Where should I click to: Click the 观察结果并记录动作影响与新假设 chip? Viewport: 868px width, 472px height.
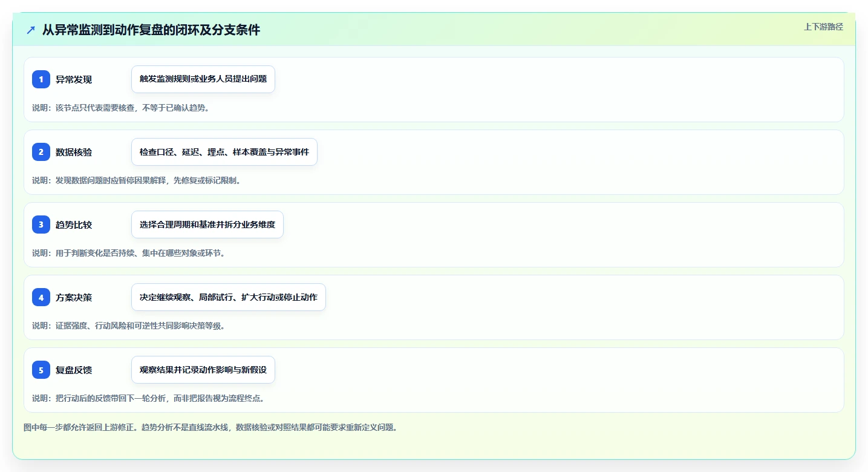pyautogui.click(x=203, y=370)
